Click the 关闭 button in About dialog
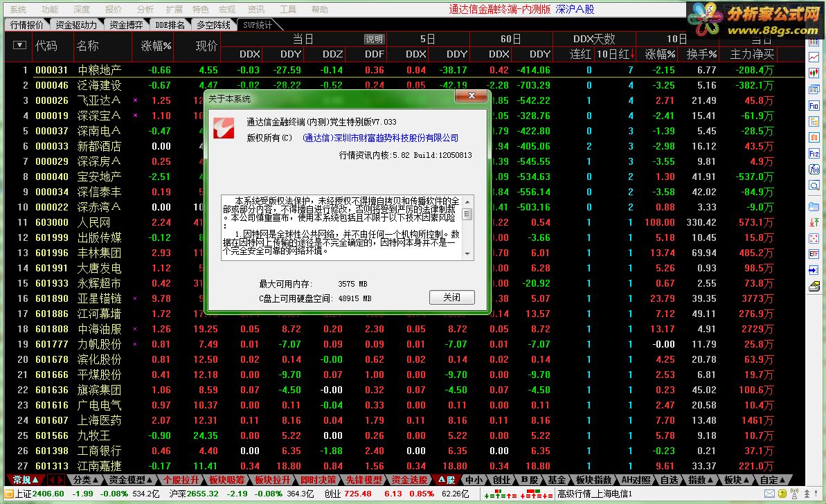 [x=452, y=297]
